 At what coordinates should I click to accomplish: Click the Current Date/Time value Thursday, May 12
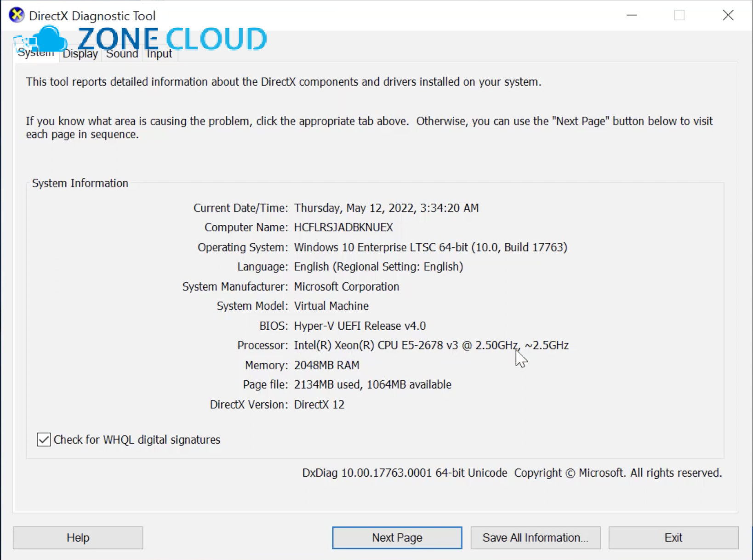(386, 208)
